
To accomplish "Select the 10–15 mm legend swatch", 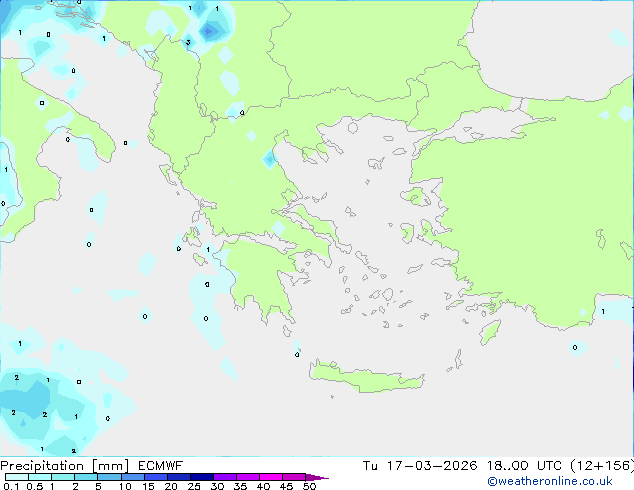I will pos(132,477).
